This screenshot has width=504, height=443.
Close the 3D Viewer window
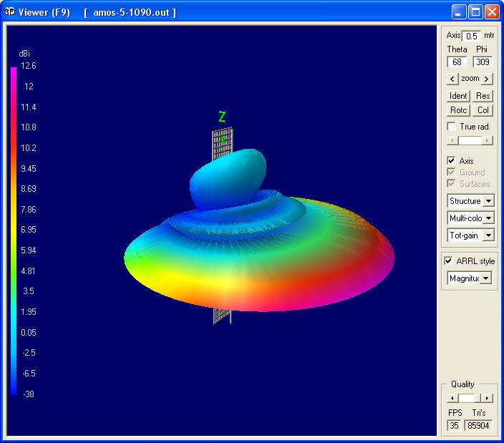[x=492, y=12]
